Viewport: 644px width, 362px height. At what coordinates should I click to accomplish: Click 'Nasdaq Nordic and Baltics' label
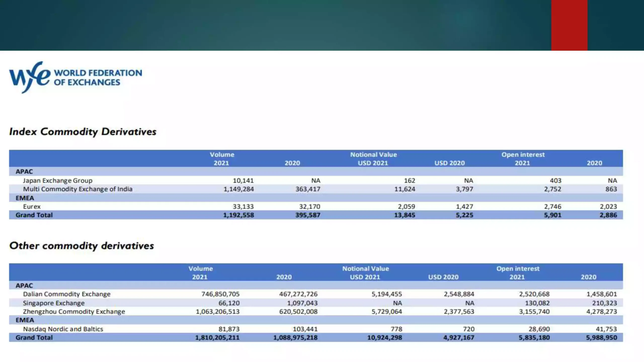(x=63, y=329)
